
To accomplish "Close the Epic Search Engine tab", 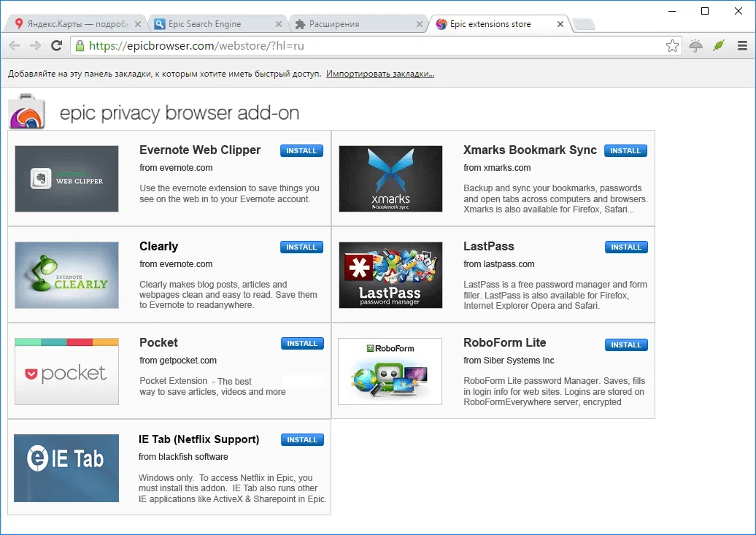I will pyautogui.click(x=279, y=24).
